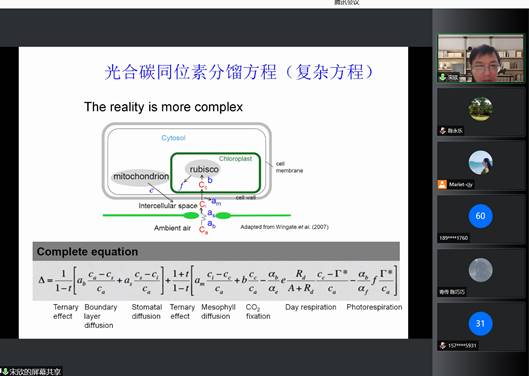The image size is (529, 376).
Task: Click the green microphone icon on presenter's video
Action: pyautogui.click(x=443, y=77)
